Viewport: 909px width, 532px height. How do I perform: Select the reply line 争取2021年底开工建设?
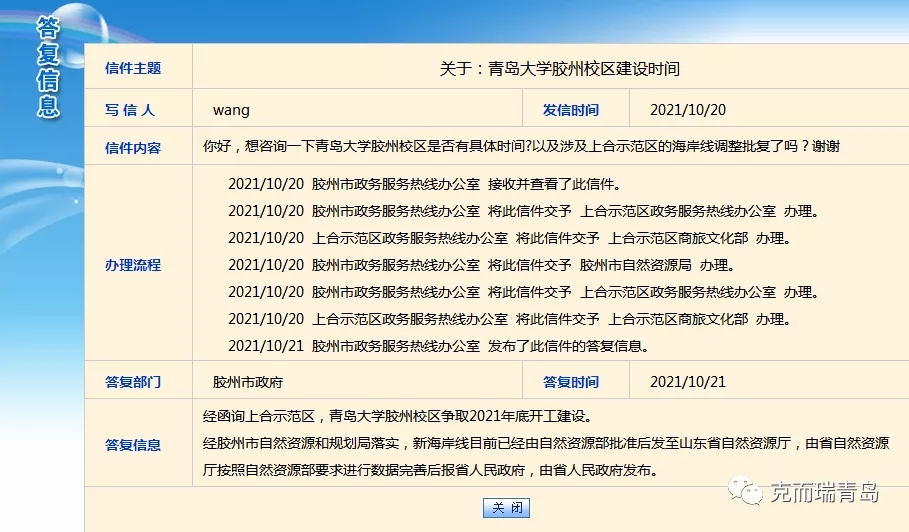coord(397,416)
